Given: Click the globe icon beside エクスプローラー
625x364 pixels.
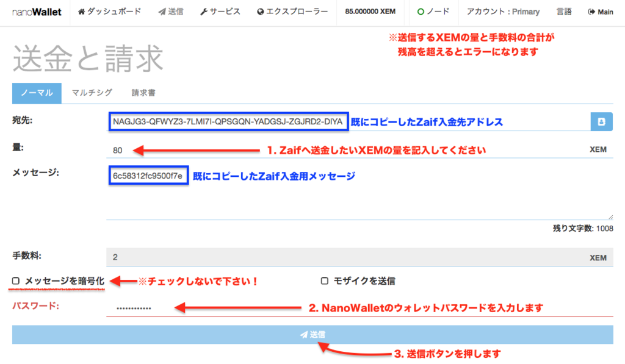Looking at the screenshot, I should (260, 12).
